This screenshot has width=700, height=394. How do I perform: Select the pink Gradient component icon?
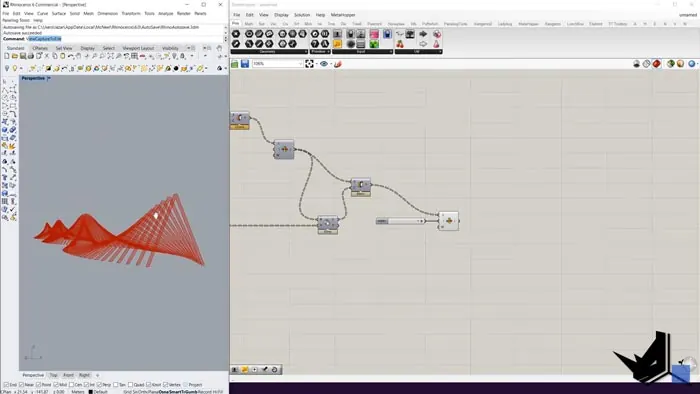[x=374, y=34]
